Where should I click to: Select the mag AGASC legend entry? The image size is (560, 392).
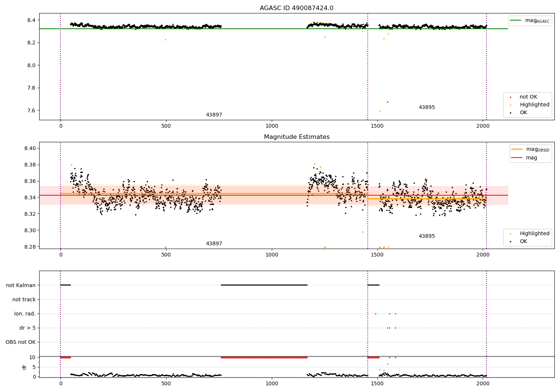[x=530, y=21]
